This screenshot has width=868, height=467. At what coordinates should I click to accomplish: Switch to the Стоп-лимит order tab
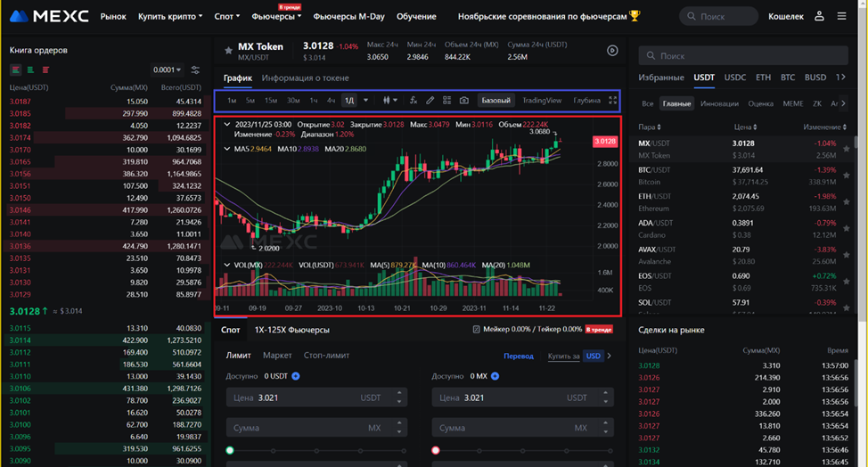tap(326, 356)
